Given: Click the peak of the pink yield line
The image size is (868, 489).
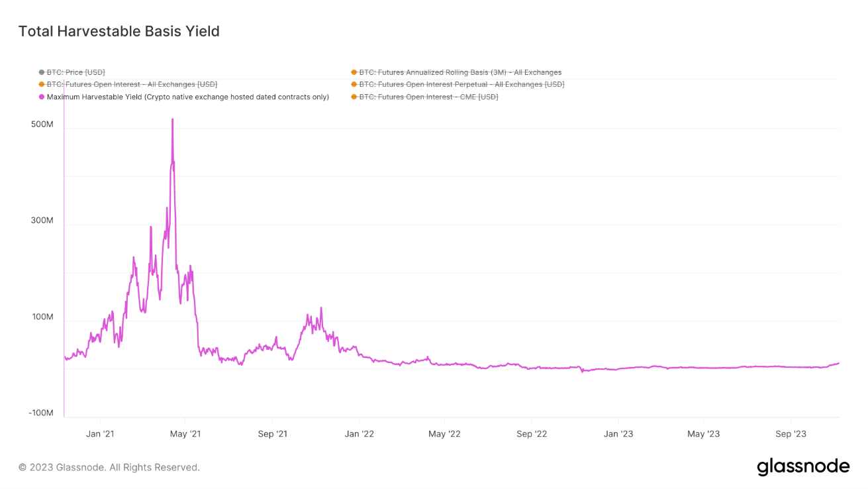Looking at the screenshot, I should point(173,120).
